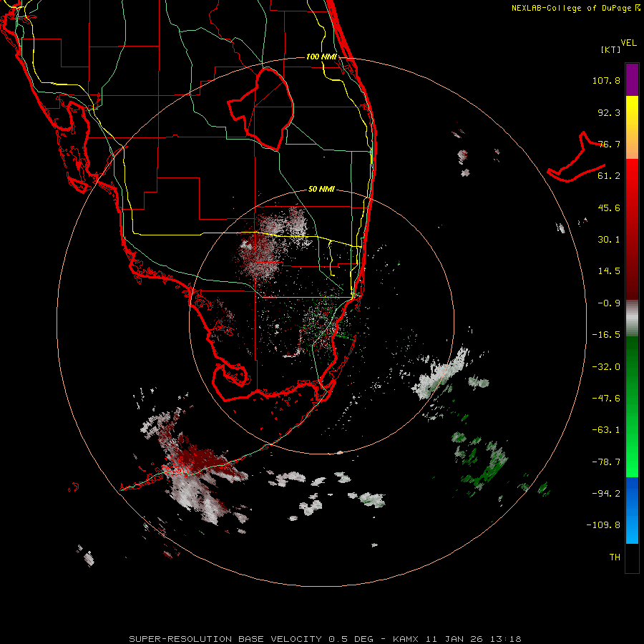Click the -47.6 legend value

(x=606, y=399)
